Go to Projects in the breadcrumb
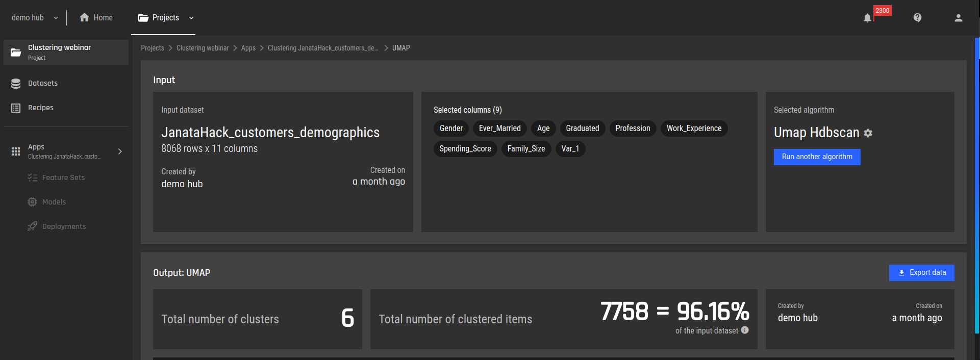 153,48
